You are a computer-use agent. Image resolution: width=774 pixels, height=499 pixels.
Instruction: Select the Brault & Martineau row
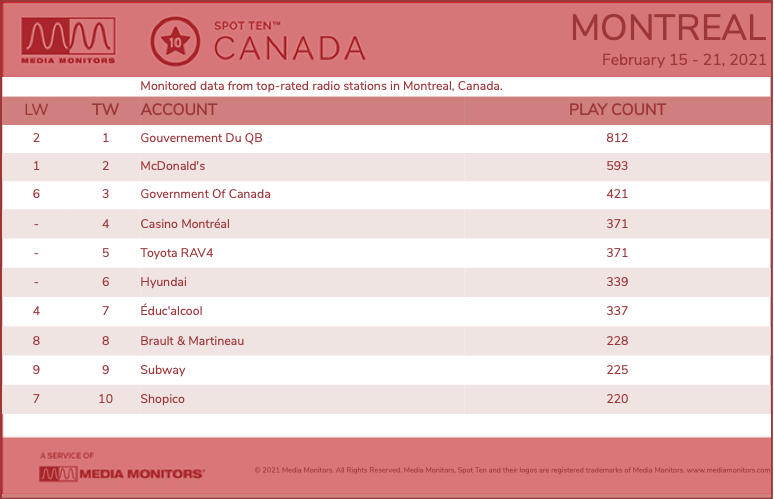click(387, 341)
